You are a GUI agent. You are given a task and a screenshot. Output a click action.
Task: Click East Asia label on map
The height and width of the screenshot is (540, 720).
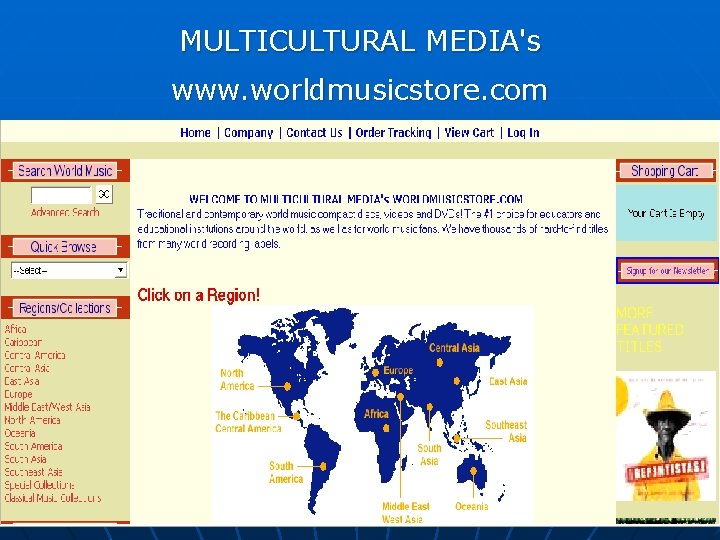pyautogui.click(x=508, y=382)
